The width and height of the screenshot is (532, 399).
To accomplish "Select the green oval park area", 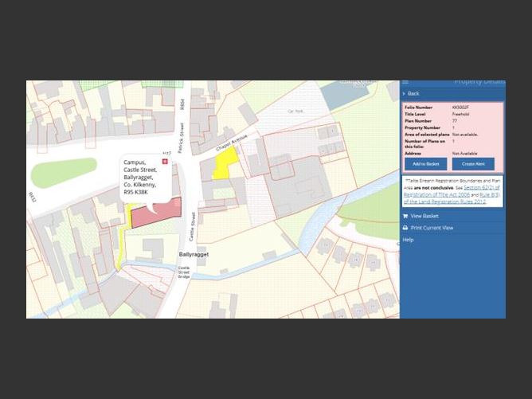I will pyautogui.click(x=64, y=173).
